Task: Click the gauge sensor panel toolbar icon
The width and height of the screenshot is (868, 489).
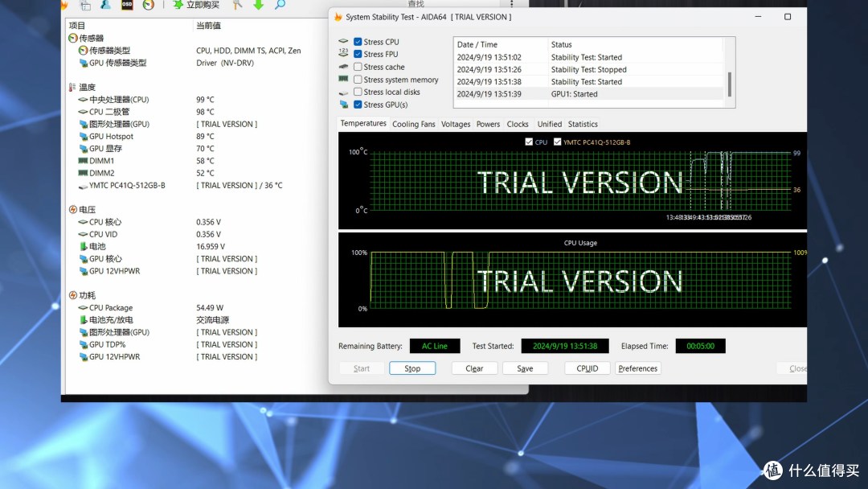Action: tap(149, 5)
